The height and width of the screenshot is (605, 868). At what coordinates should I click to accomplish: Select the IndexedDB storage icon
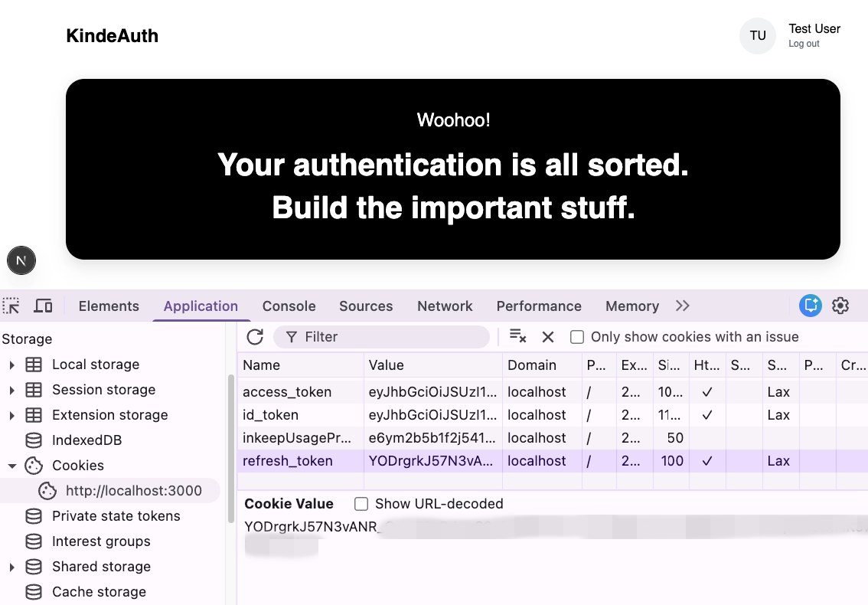pos(34,440)
